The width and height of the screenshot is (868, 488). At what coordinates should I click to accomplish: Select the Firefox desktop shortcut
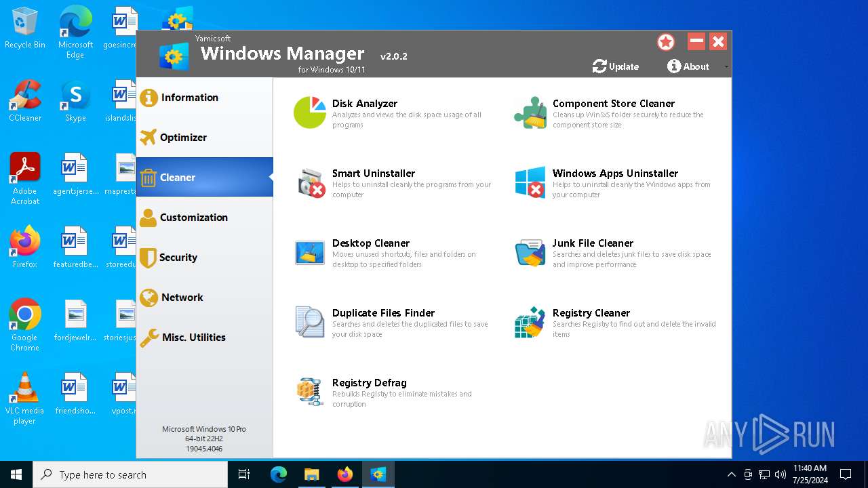[25, 248]
